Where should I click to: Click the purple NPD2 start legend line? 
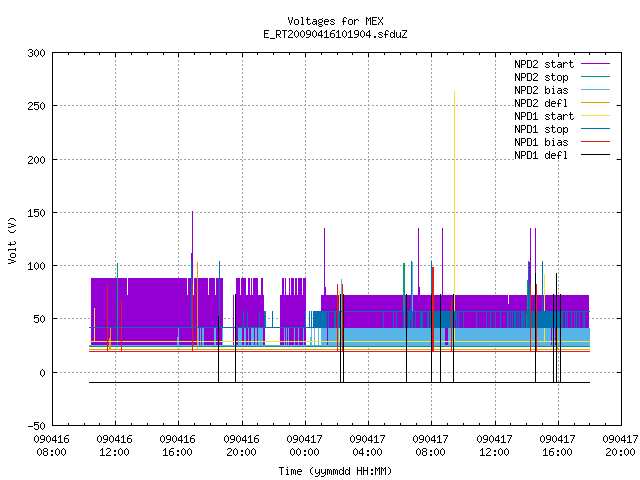[596, 64]
